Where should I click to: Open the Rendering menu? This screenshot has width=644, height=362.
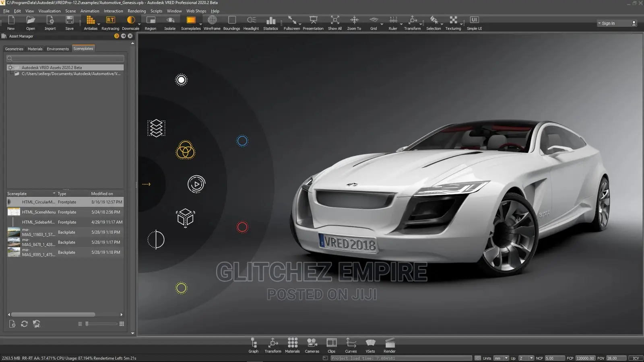click(x=137, y=11)
